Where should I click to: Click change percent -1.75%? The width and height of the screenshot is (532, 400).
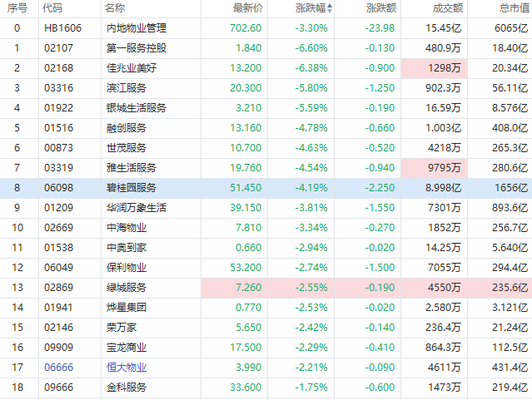click(x=311, y=388)
